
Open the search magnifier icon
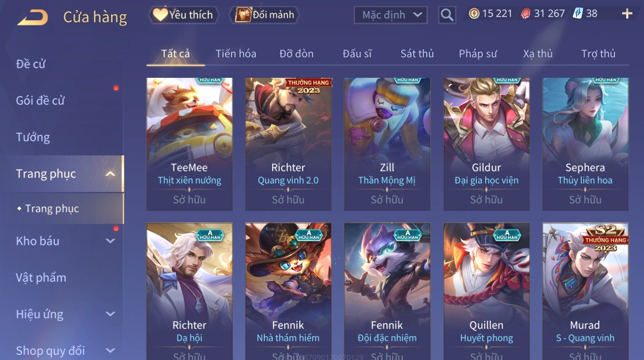447,15
